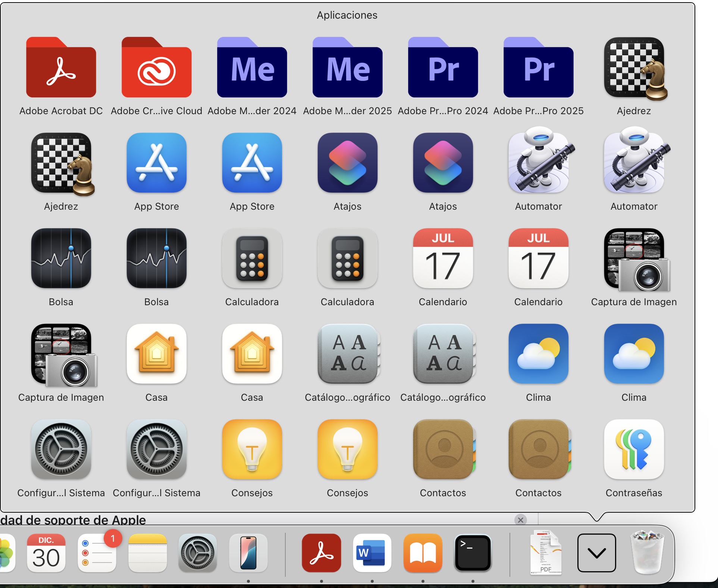
Task: Open the Adobe Acrobat DC folder
Action: click(x=61, y=68)
